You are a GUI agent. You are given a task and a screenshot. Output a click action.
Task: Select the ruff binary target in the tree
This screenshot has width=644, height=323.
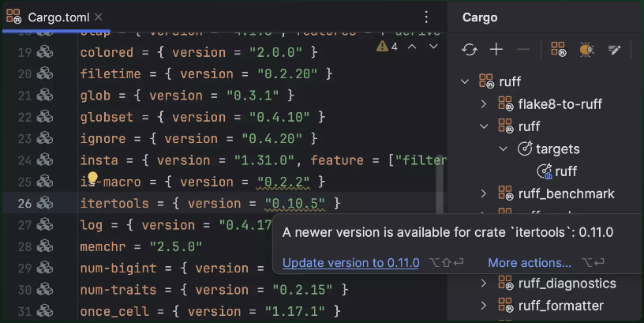[x=566, y=171]
